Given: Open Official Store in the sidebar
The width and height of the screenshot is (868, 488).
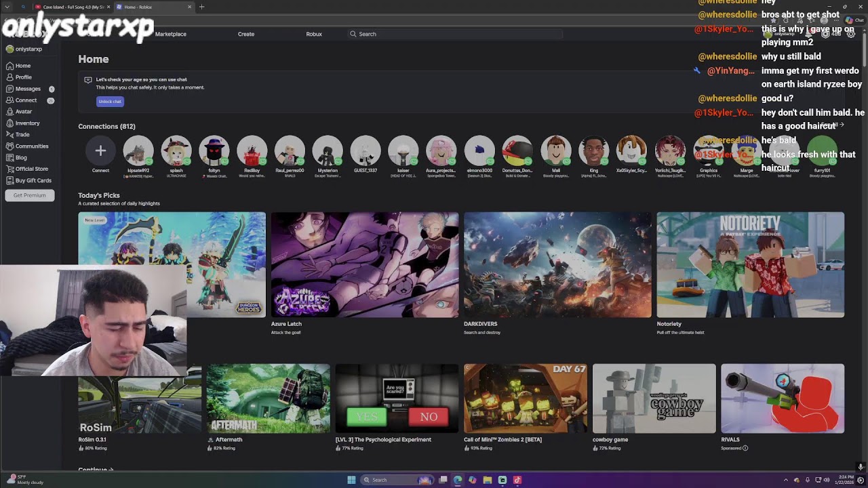Looking at the screenshot, I should point(31,169).
